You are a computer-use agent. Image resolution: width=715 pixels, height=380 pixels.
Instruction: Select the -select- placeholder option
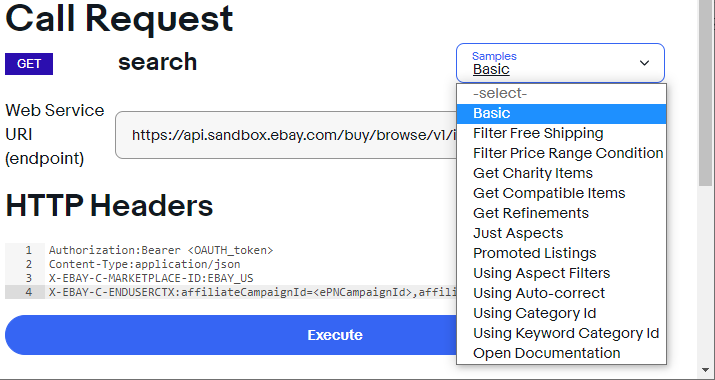(561, 94)
